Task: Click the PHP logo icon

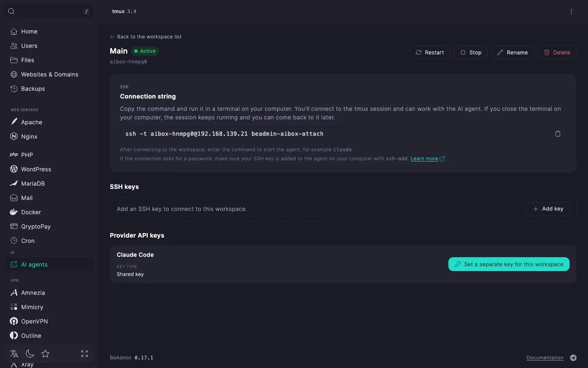Action: (x=14, y=155)
